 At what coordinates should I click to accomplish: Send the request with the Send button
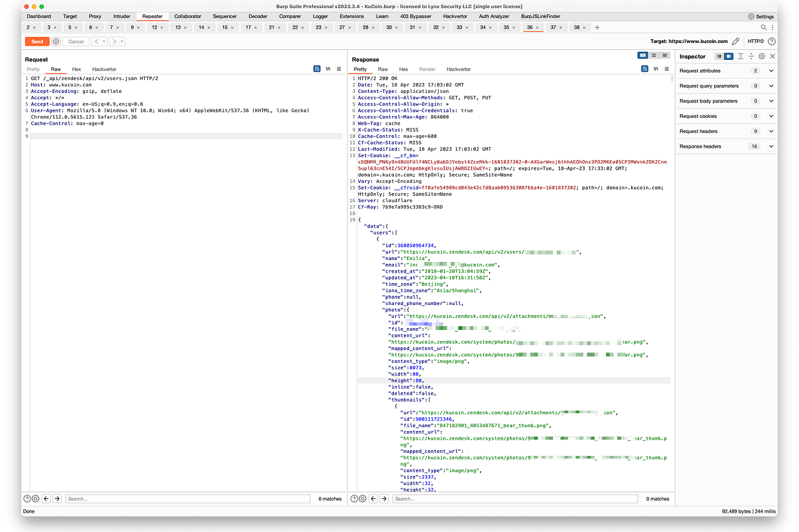tap(37, 41)
